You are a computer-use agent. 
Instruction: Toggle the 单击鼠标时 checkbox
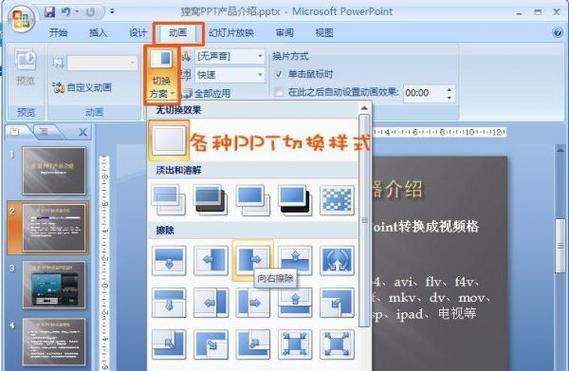(279, 74)
